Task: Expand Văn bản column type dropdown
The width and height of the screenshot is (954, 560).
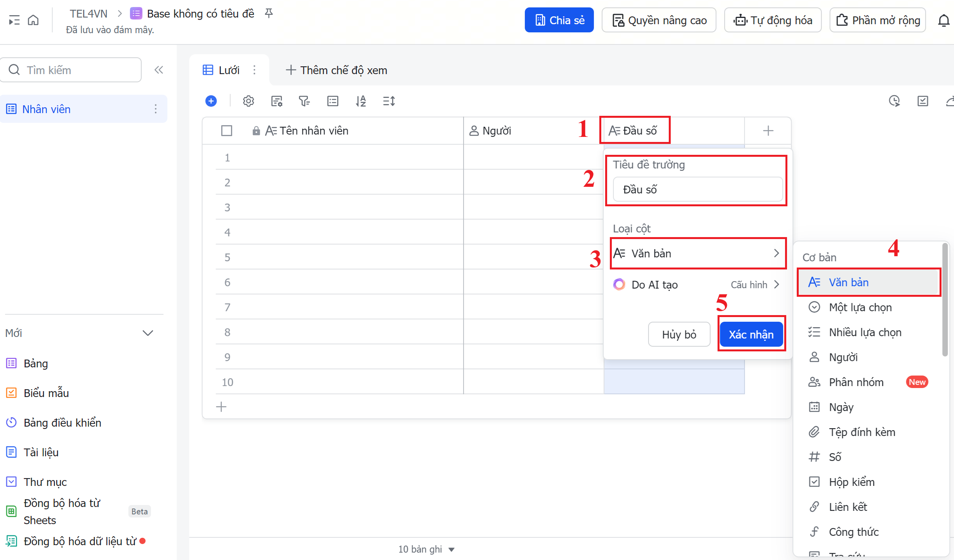Action: tap(698, 253)
